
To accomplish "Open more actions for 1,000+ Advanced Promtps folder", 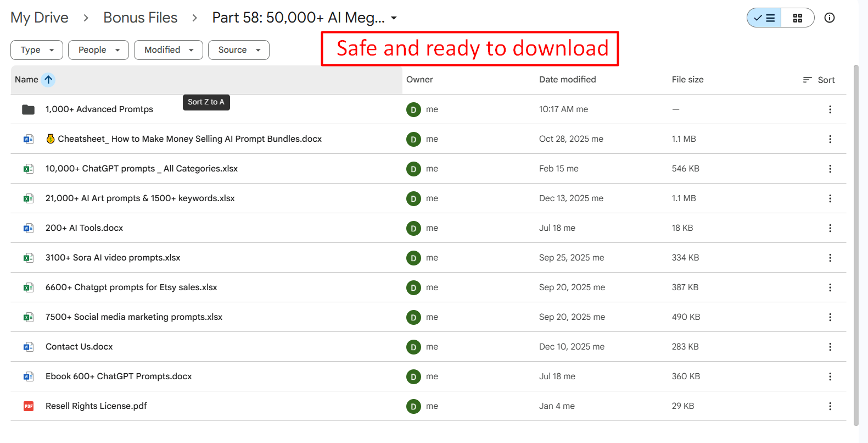I will tap(830, 109).
